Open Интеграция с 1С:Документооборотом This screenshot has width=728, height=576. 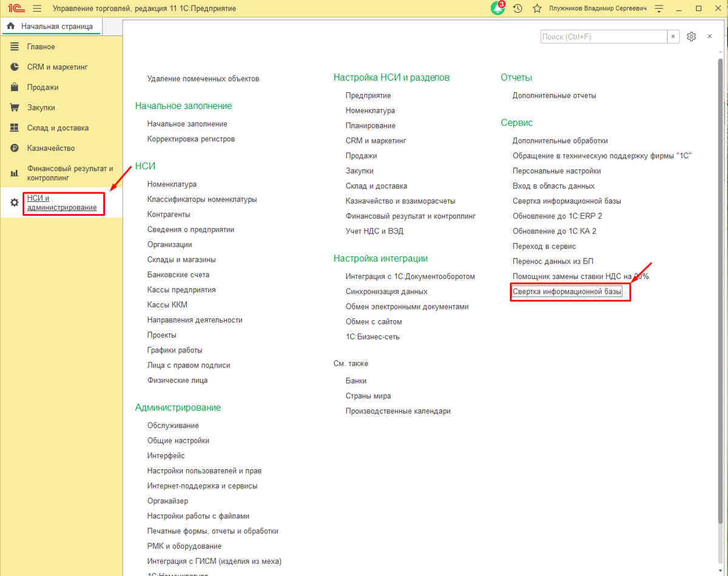(x=410, y=276)
